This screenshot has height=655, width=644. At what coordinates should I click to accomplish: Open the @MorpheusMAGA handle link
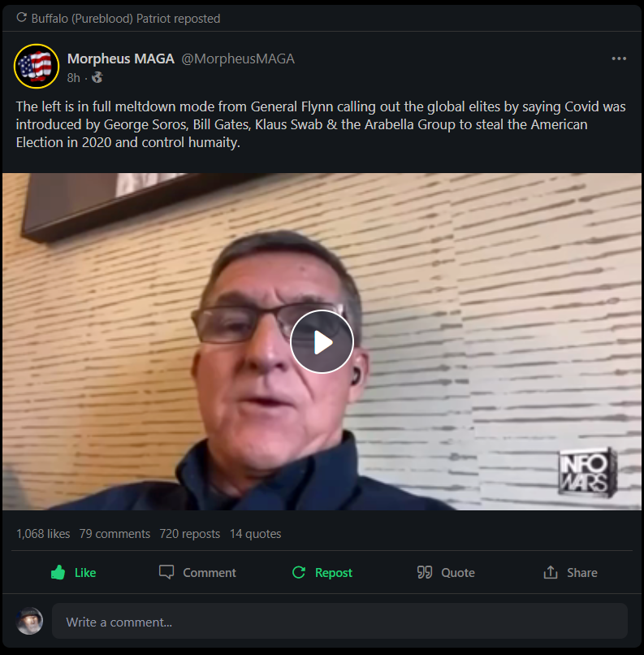point(238,59)
